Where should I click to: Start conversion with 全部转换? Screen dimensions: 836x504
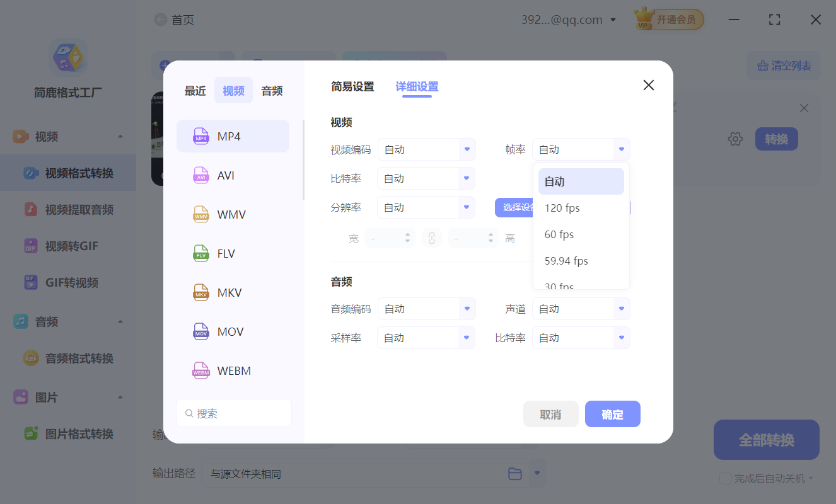(x=766, y=440)
